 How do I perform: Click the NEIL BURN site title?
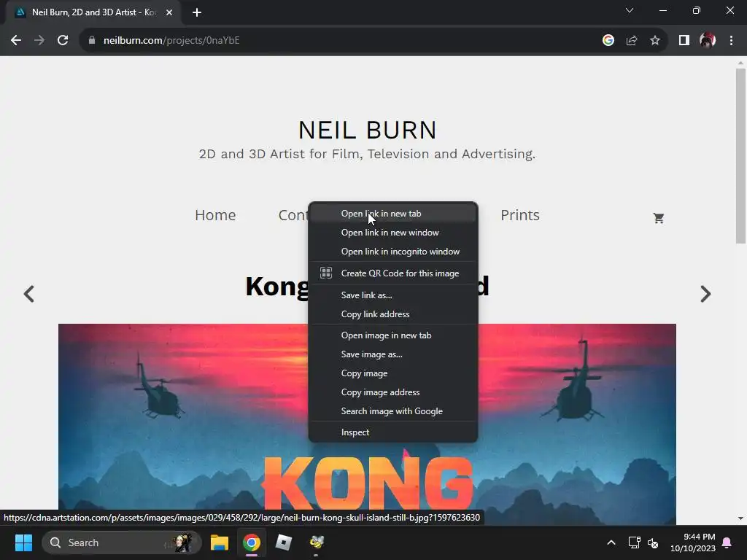coord(368,130)
